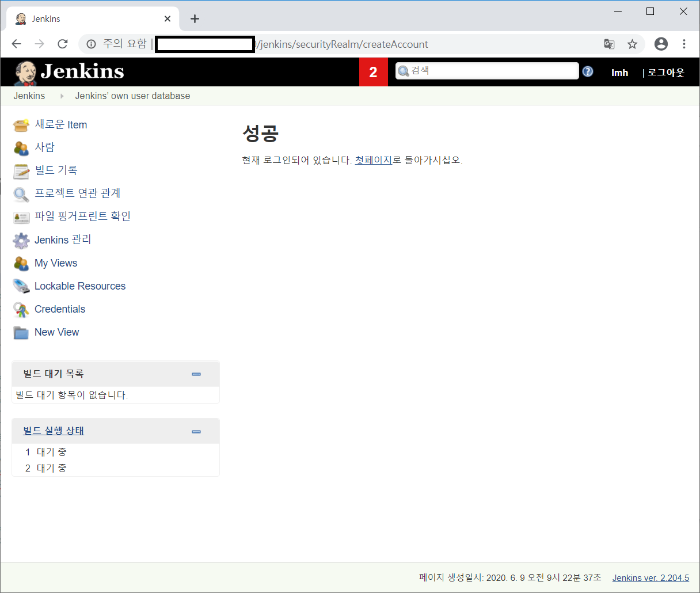Viewport: 700px width, 593px height.
Task: Click the new Item package icon
Action: point(21,125)
